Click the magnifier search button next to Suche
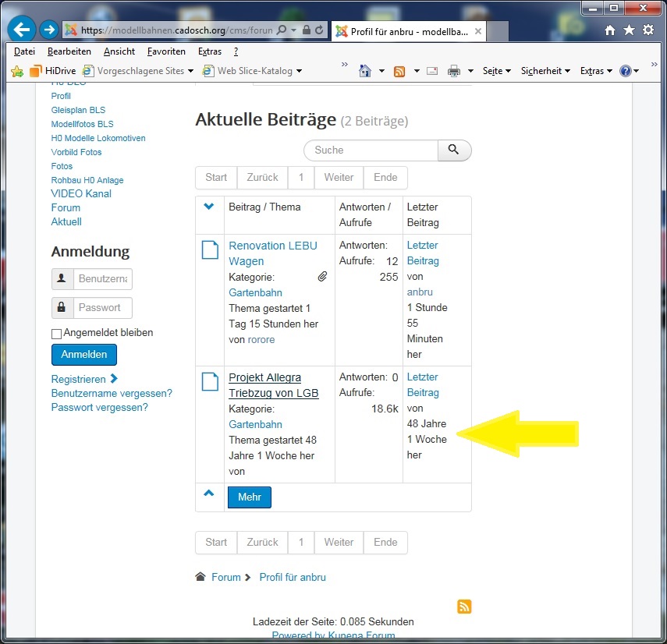The width and height of the screenshot is (667, 644). (x=454, y=150)
